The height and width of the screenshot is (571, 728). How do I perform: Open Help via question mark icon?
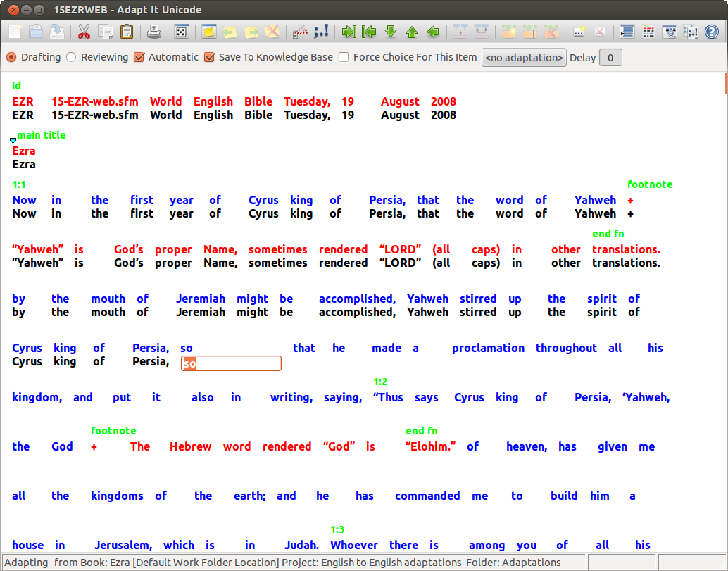point(712,32)
